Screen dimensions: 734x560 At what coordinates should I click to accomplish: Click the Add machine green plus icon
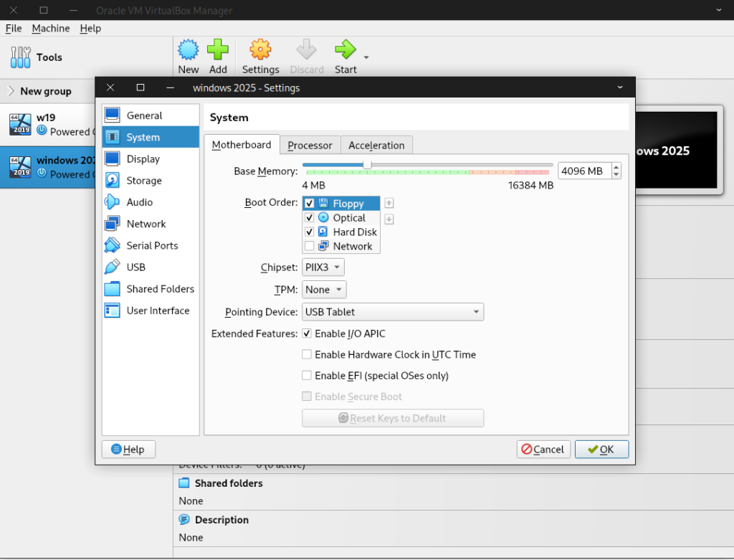218,49
